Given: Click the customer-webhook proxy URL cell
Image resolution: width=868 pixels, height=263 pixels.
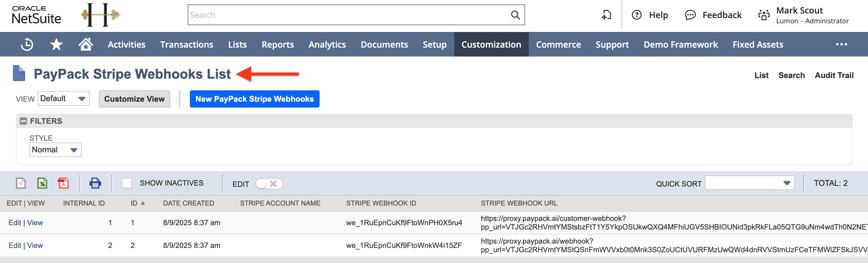Looking at the screenshot, I should click(674, 223).
